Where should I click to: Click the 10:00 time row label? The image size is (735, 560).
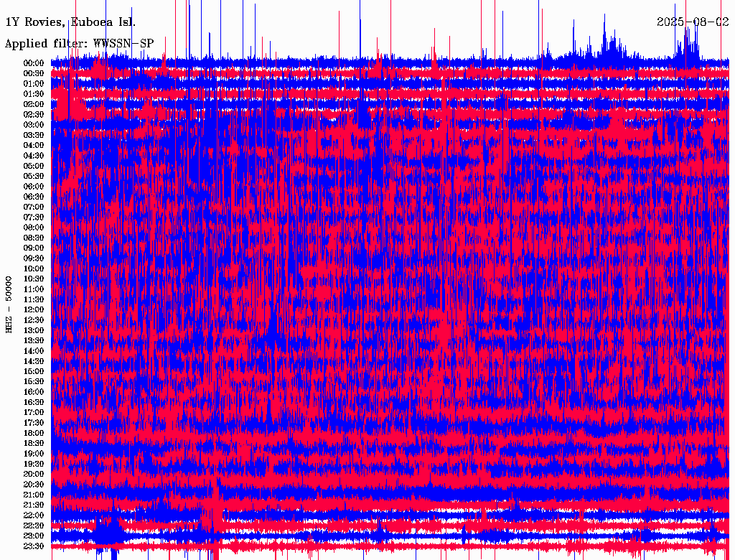coord(34,269)
